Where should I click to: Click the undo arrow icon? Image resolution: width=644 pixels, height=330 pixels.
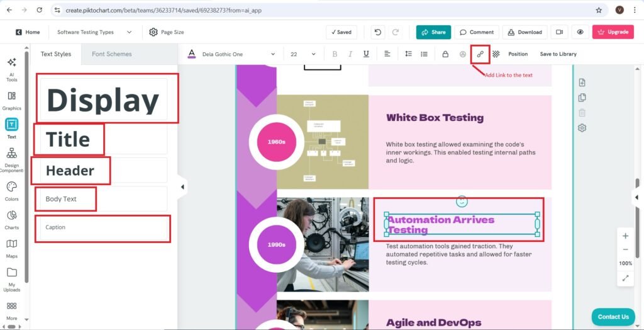[377, 32]
